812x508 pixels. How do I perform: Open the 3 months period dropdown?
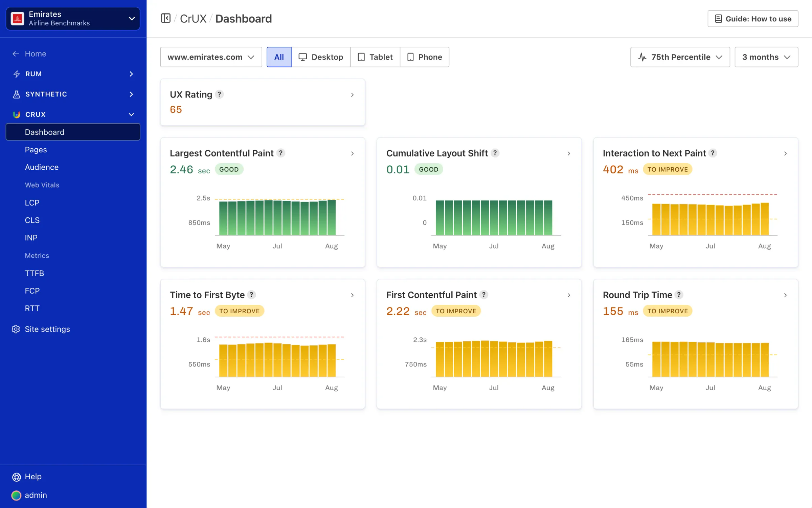[x=766, y=57]
